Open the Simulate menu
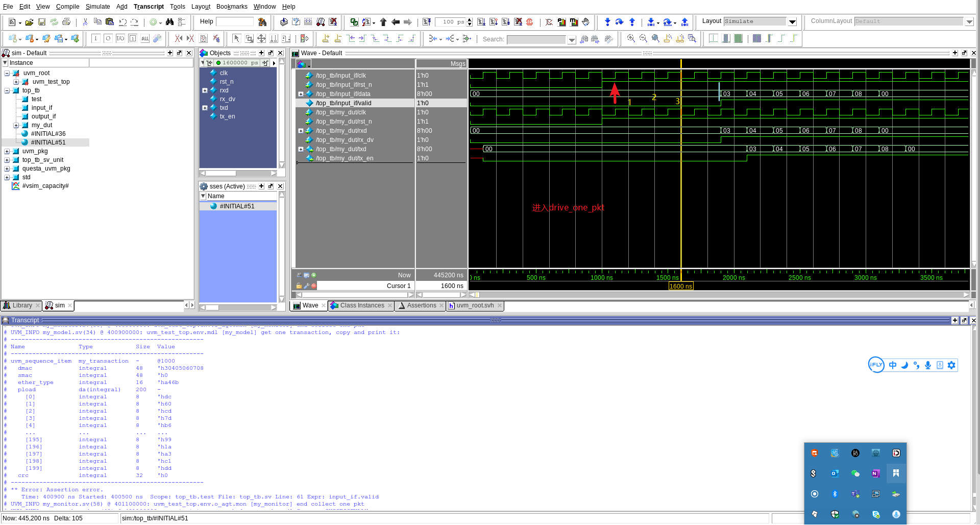The height and width of the screenshot is (525, 980). point(97,7)
